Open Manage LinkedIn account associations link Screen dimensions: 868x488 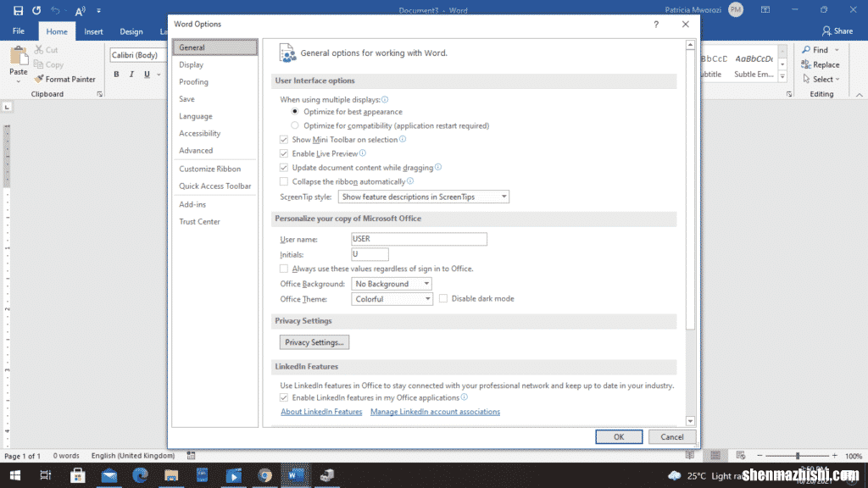435,412
